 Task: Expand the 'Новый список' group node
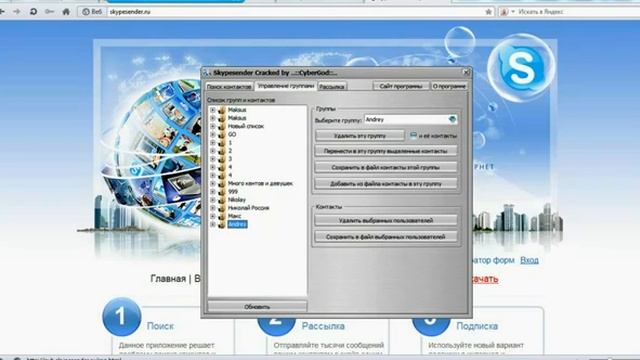[x=213, y=126]
